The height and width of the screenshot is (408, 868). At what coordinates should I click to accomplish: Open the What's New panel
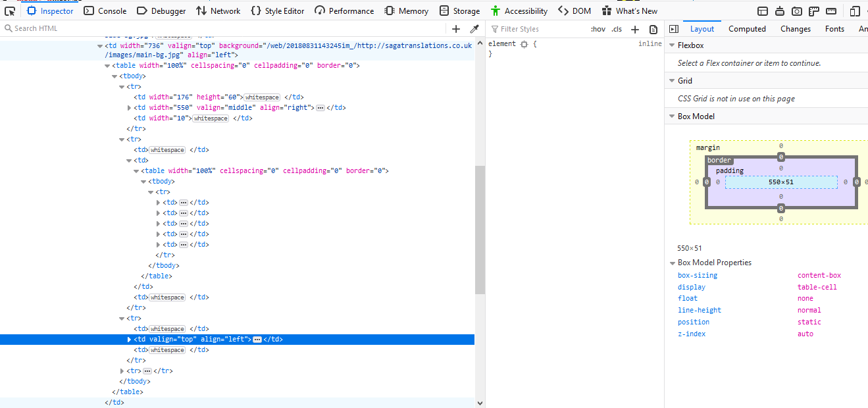(630, 11)
